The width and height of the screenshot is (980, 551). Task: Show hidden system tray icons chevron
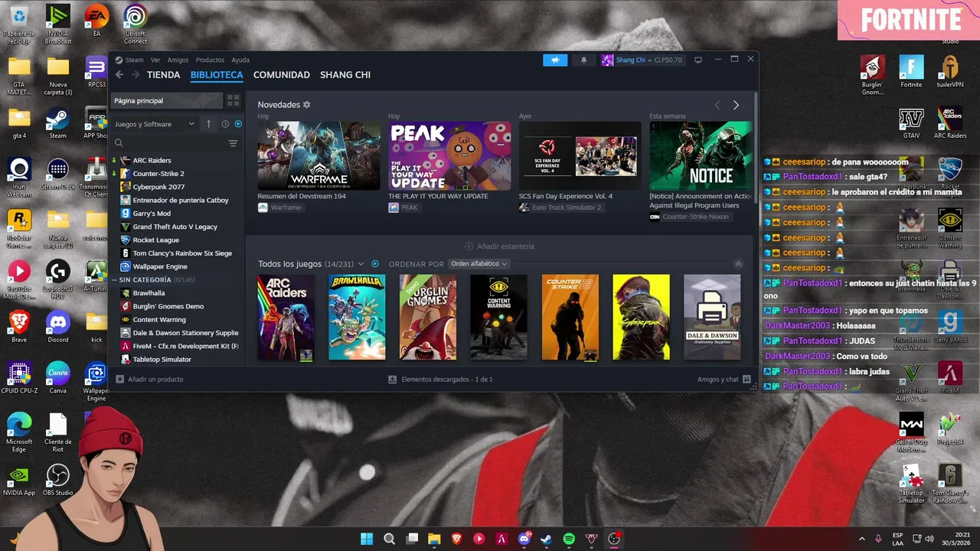(x=861, y=539)
